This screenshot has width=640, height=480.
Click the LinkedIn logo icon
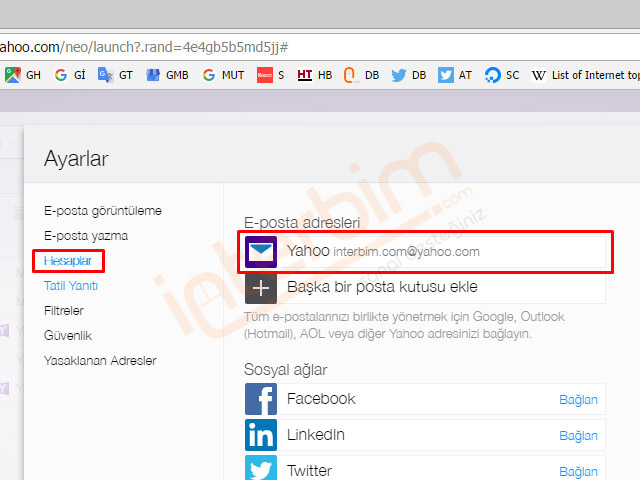261,435
